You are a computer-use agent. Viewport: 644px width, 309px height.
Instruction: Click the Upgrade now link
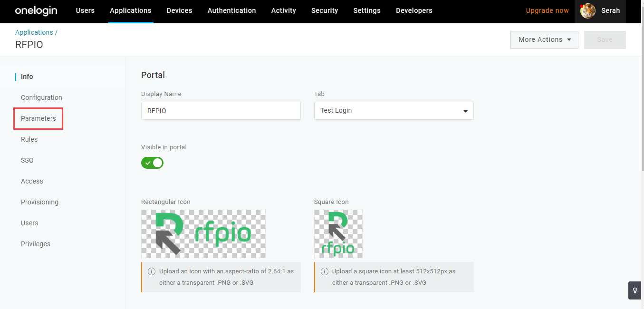pyautogui.click(x=547, y=10)
